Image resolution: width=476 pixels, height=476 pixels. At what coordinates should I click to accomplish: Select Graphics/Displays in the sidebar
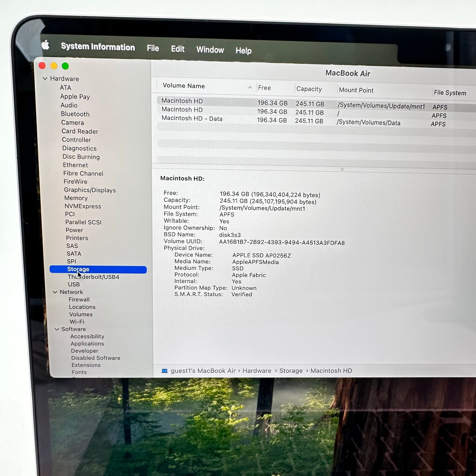point(90,190)
